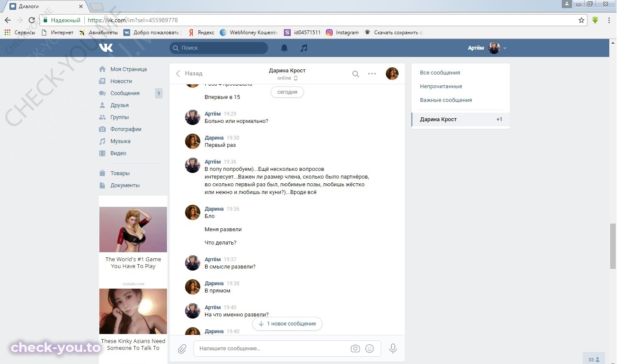The height and width of the screenshot is (364, 620).
Task: Select the message 'В смысле развели?'
Action: coord(230,267)
